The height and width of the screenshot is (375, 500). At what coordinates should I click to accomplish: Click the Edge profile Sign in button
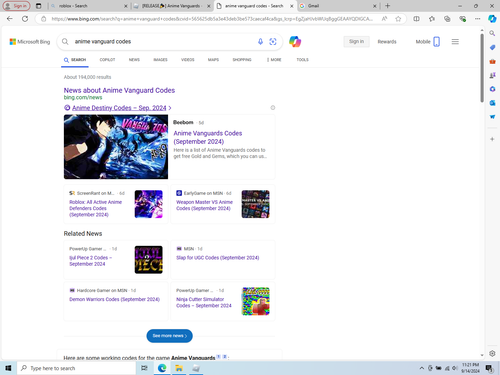pyautogui.click(x=16, y=6)
